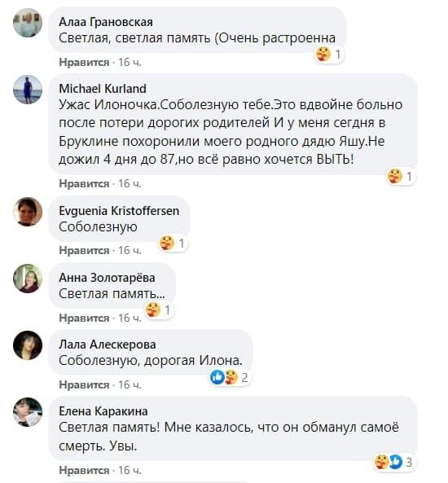Click Michael Kurland's avatar

tap(28, 90)
